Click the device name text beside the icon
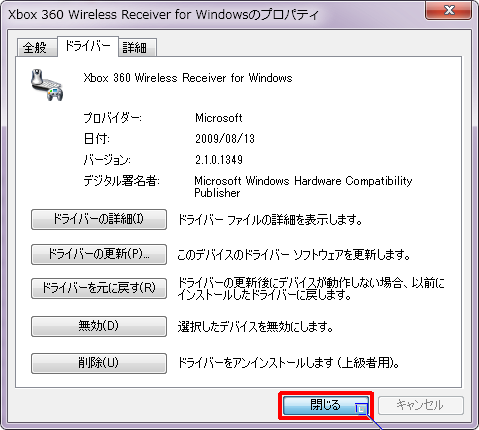Image resolution: width=479 pixels, height=430 pixels. [188, 78]
